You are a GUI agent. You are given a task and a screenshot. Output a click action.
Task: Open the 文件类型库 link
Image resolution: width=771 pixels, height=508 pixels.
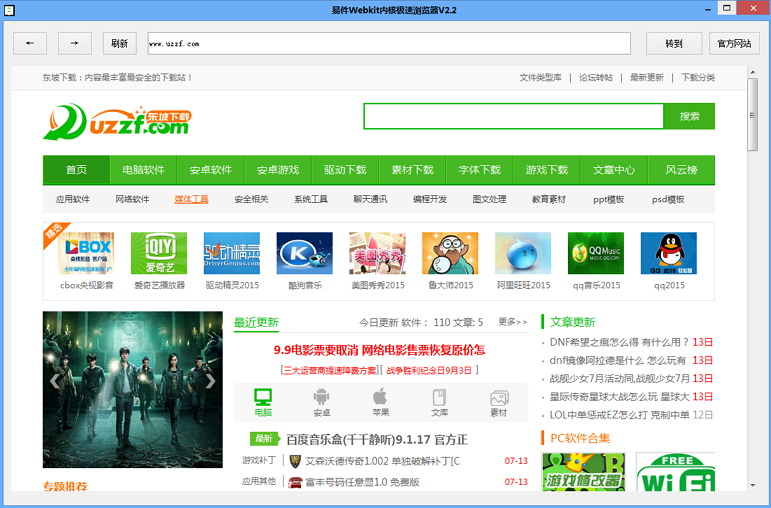pos(540,77)
